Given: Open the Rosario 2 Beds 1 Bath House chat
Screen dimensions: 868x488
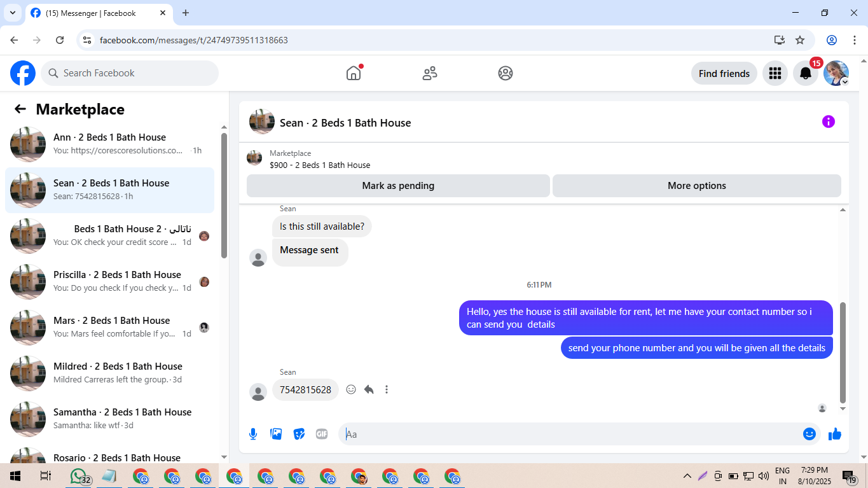Looking at the screenshot, I should [x=109, y=454].
